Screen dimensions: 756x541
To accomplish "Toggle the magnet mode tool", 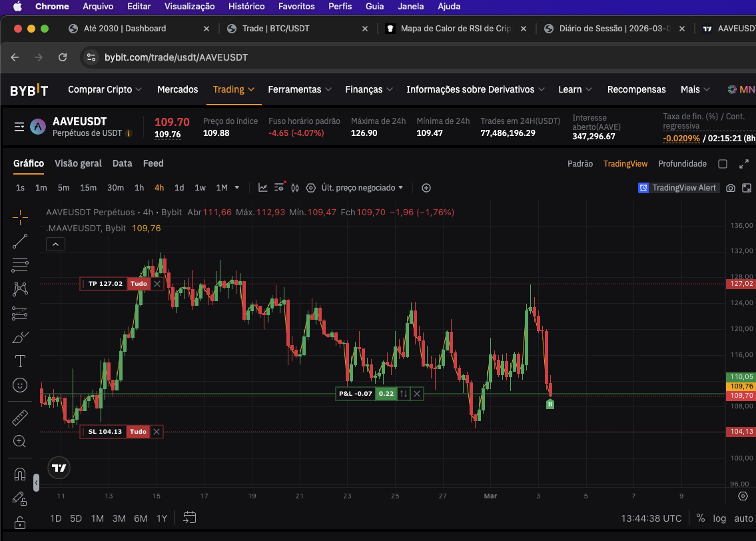I will pyautogui.click(x=20, y=474).
